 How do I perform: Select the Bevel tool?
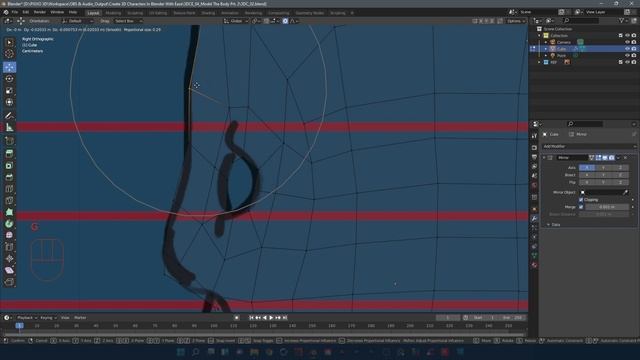pos(9,177)
